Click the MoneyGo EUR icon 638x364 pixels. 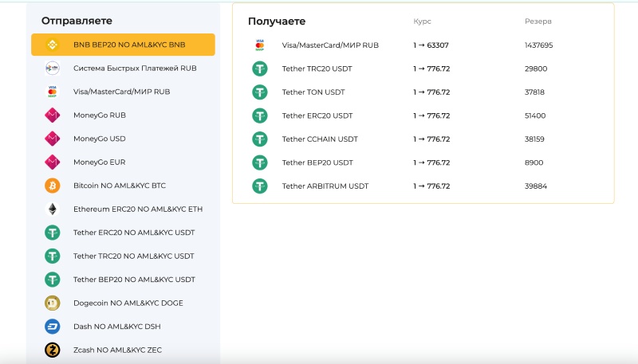coord(53,162)
